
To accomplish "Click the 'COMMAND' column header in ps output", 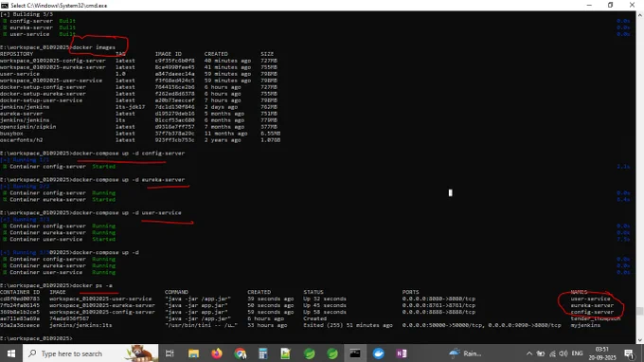I will coord(176,292).
